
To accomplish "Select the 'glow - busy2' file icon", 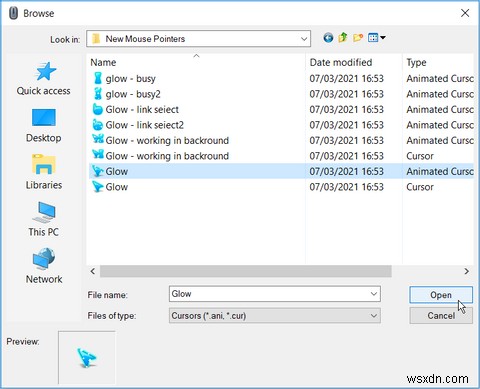I will pyautogui.click(x=98, y=94).
